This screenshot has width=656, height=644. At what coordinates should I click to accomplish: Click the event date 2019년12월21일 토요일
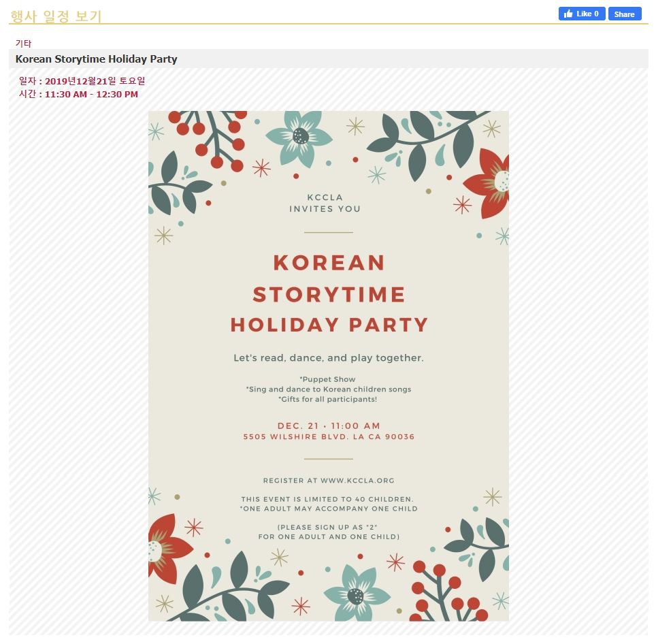[x=95, y=81]
